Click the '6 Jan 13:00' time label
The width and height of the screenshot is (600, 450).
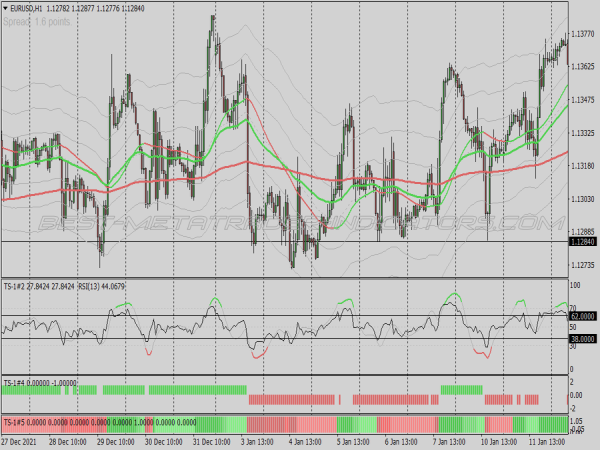(401, 442)
